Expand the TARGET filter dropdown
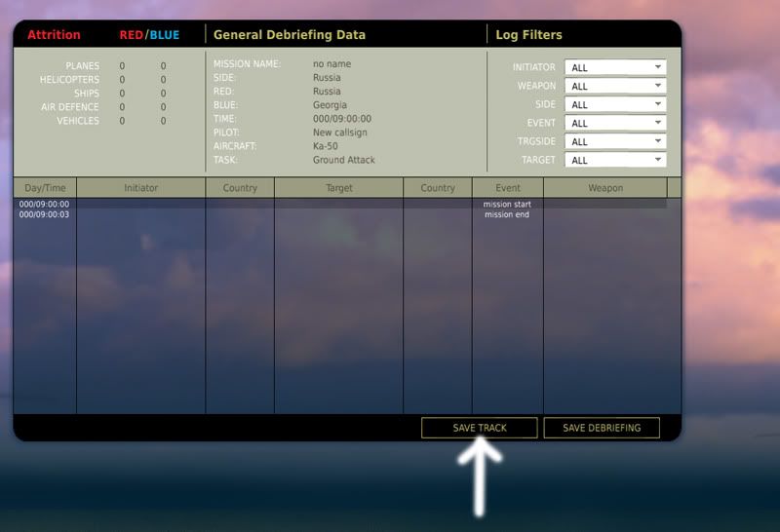 click(615, 160)
